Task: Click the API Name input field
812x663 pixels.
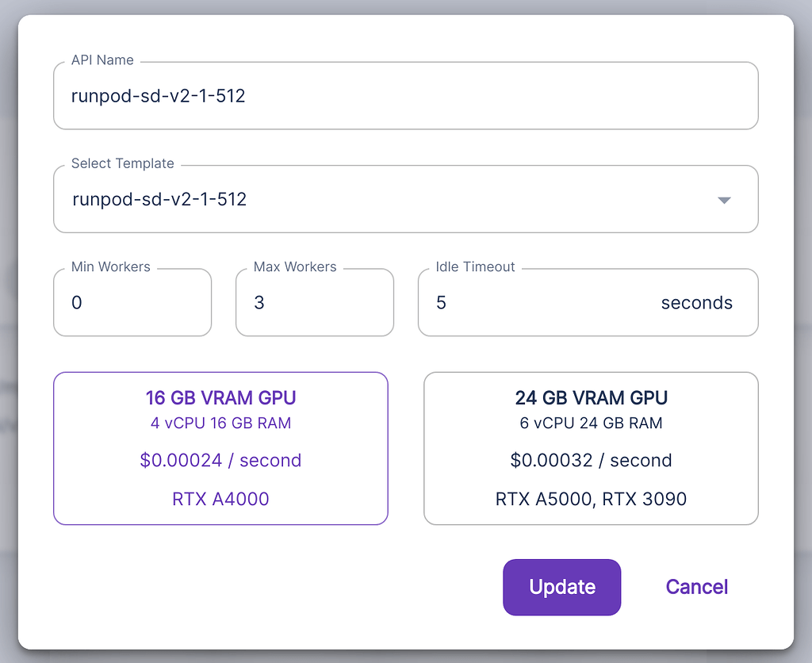Action: click(406, 95)
